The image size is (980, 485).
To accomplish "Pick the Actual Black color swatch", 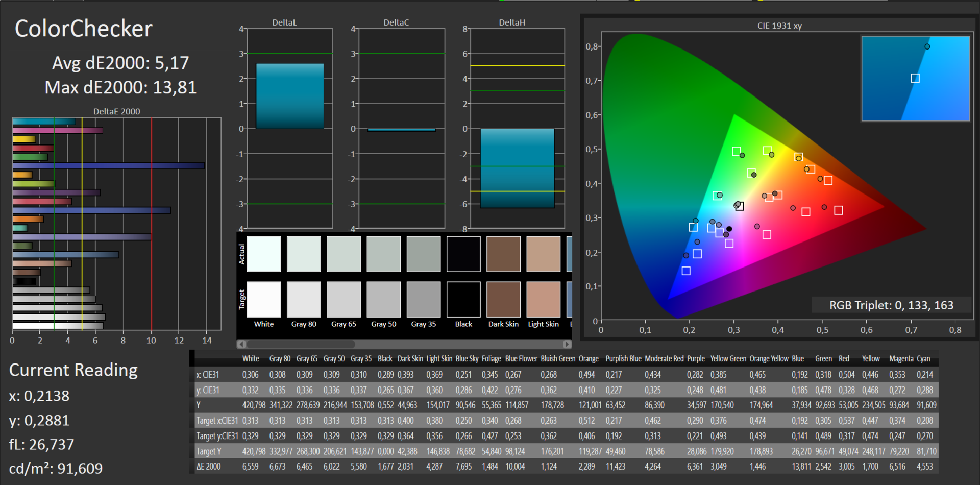I will (463, 254).
